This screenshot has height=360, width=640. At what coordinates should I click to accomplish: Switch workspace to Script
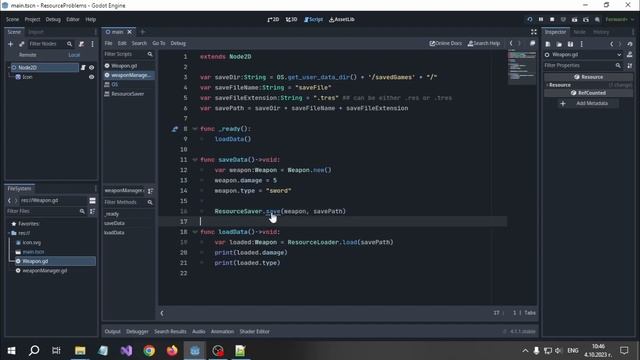(313, 19)
